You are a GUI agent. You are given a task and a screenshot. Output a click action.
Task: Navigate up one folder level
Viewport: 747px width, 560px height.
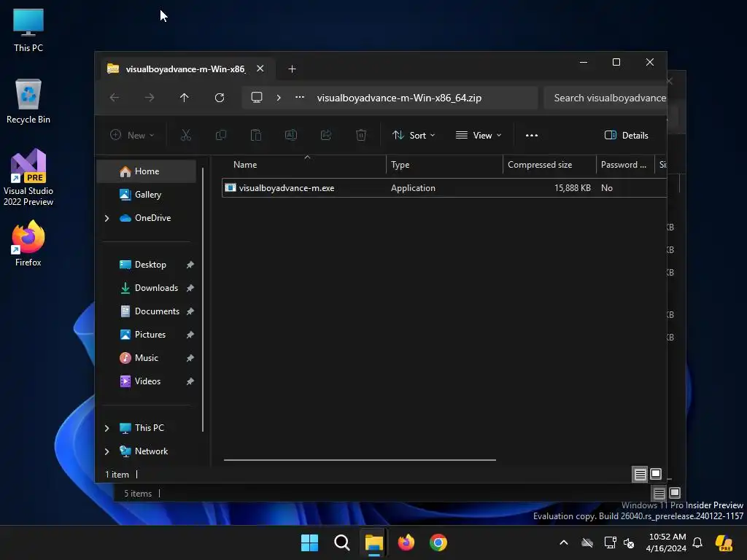pyautogui.click(x=185, y=98)
